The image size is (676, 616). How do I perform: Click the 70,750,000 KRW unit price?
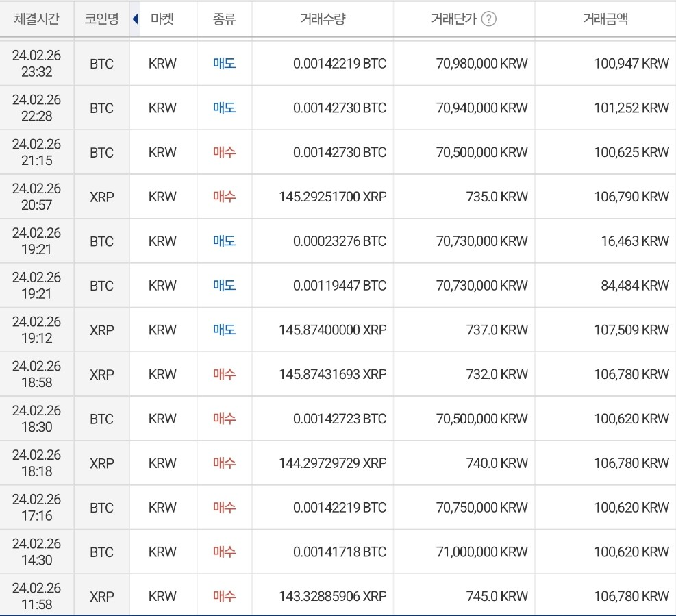pyautogui.click(x=482, y=508)
